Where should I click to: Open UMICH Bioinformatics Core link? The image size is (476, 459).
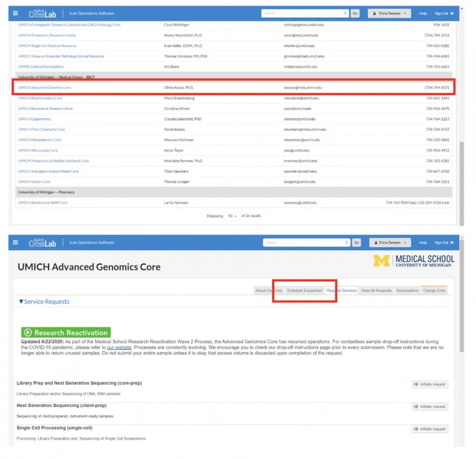click(x=40, y=98)
